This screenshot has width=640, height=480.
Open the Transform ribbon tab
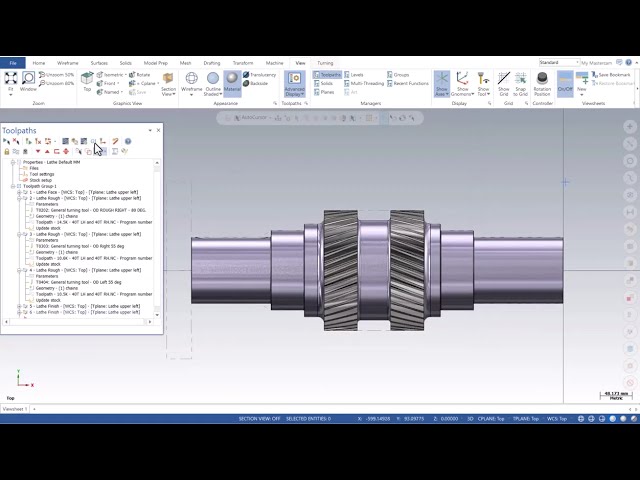[x=243, y=63]
